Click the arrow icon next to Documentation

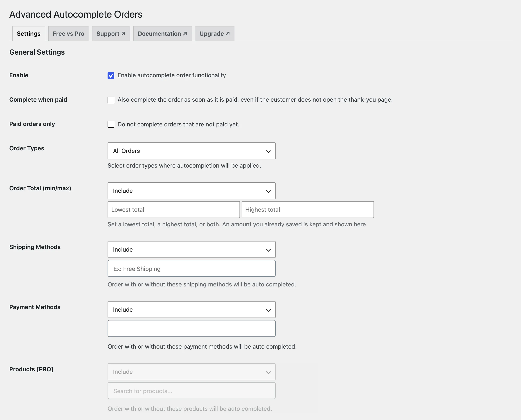click(x=185, y=33)
